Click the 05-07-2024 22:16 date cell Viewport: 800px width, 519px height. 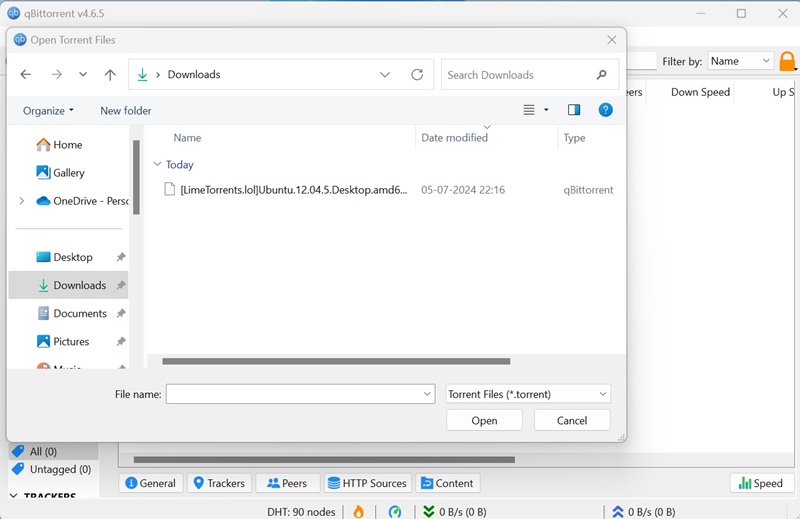tap(463, 190)
